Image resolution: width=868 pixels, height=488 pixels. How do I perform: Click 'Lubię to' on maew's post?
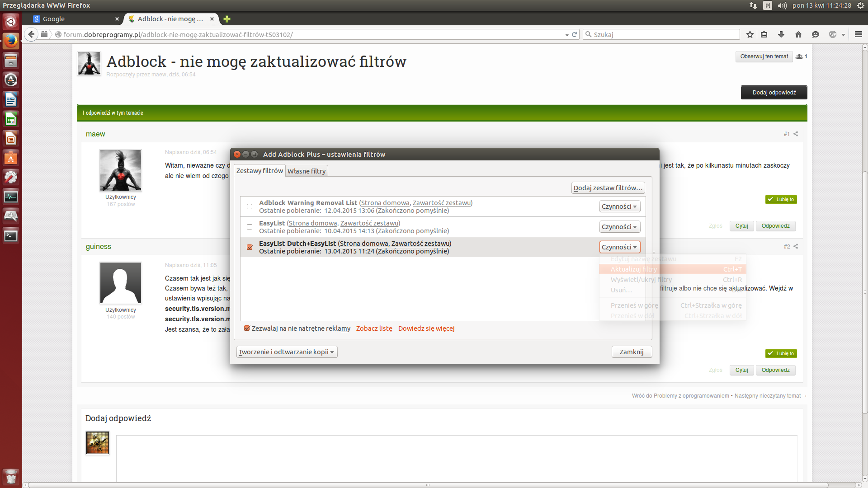[x=781, y=199]
